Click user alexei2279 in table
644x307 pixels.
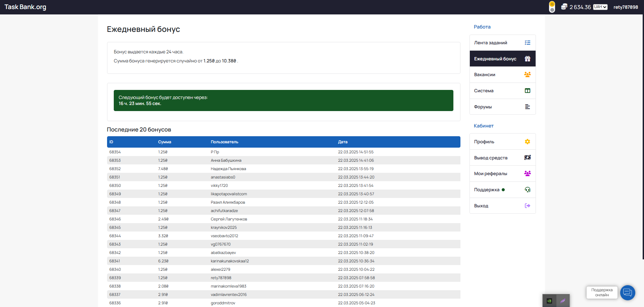tap(220, 269)
